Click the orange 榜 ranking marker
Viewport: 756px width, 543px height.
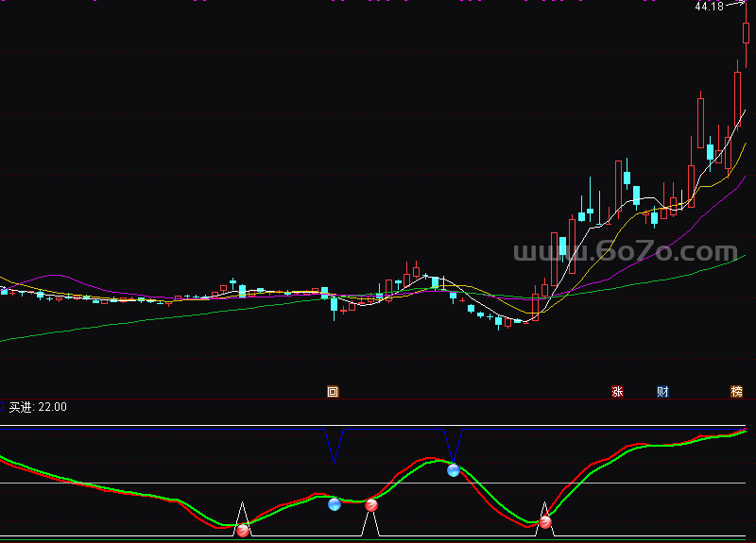coord(736,391)
